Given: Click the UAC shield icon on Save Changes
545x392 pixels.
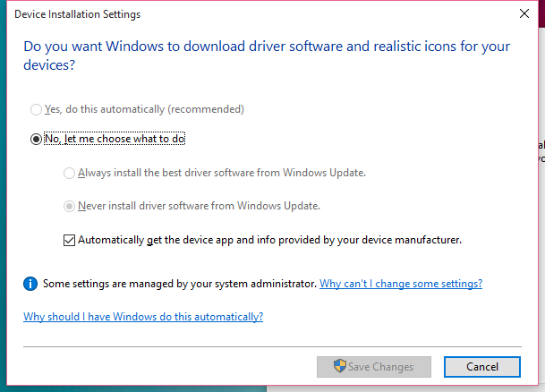Looking at the screenshot, I should click(339, 366).
